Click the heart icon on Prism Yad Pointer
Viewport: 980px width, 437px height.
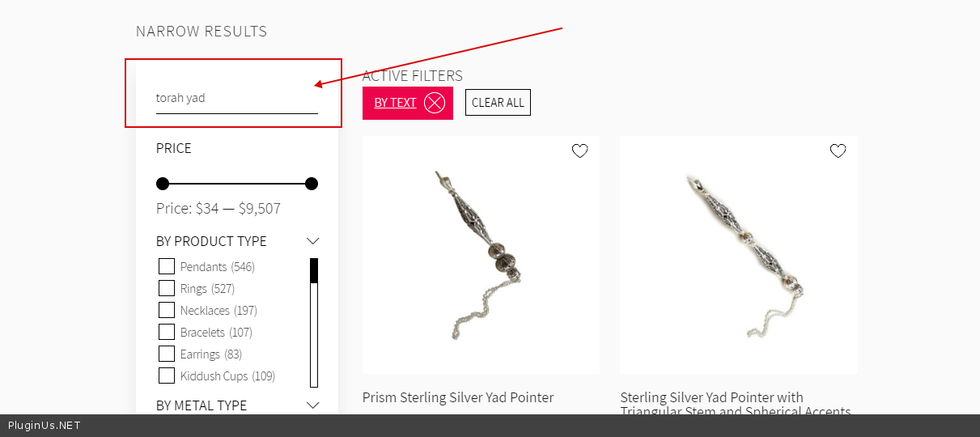coord(579,151)
